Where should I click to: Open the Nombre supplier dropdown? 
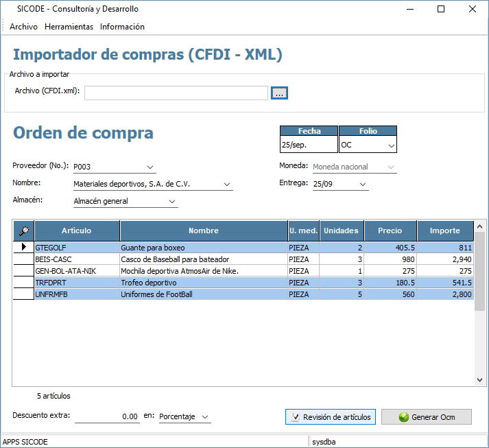point(226,184)
